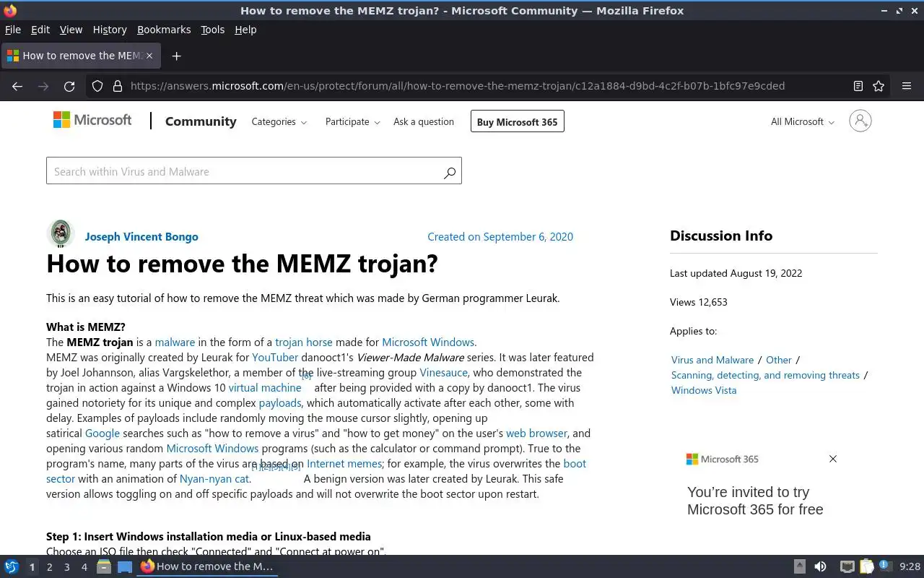Open the Help menu

(x=245, y=30)
